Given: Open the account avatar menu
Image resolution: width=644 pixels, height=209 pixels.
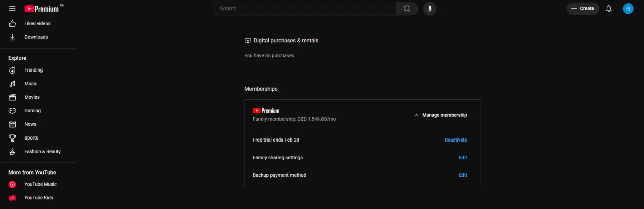Looking at the screenshot, I should 628,9.
